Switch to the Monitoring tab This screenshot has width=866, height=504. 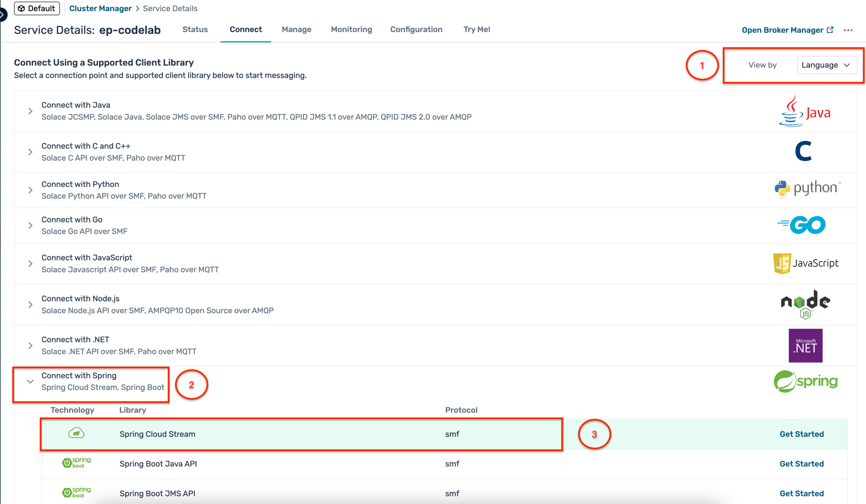coord(351,29)
